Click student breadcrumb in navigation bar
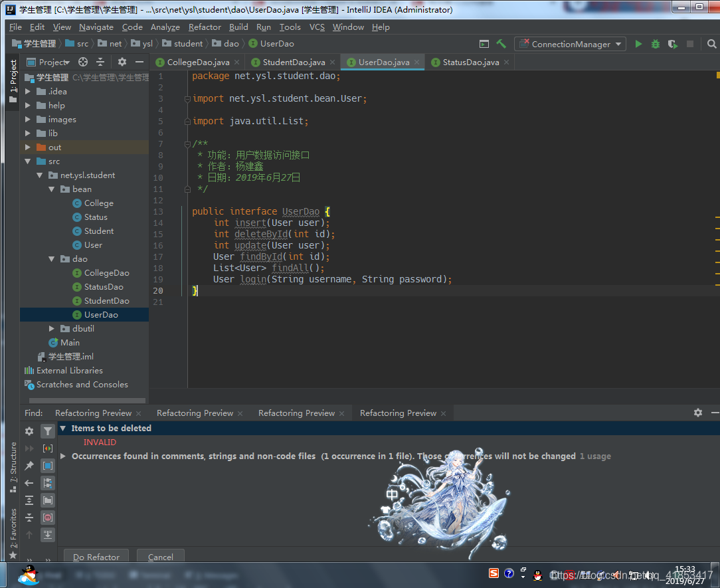This screenshot has height=588, width=720. tap(182, 44)
